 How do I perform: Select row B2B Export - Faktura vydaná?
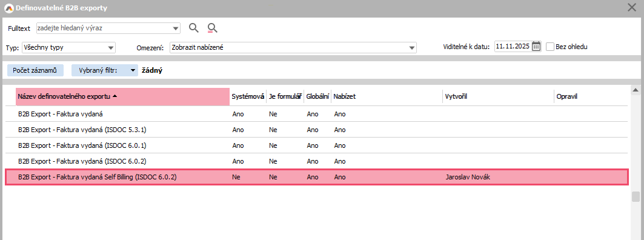pyautogui.click(x=316, y=114)
